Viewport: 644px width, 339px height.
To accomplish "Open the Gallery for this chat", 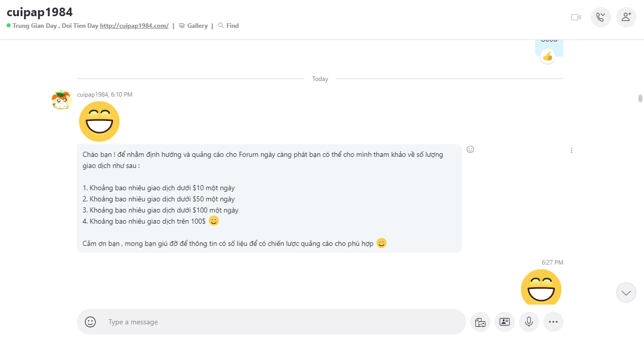I will coord(194,26).
